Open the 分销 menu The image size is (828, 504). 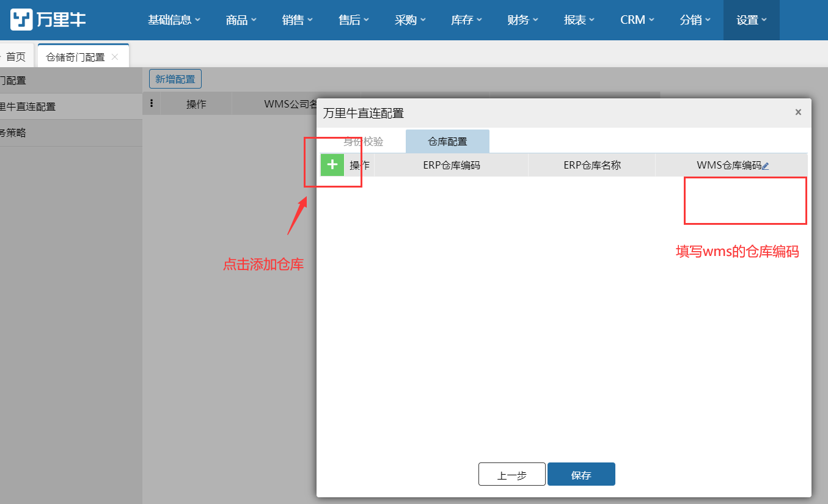[x=695, y=20]
